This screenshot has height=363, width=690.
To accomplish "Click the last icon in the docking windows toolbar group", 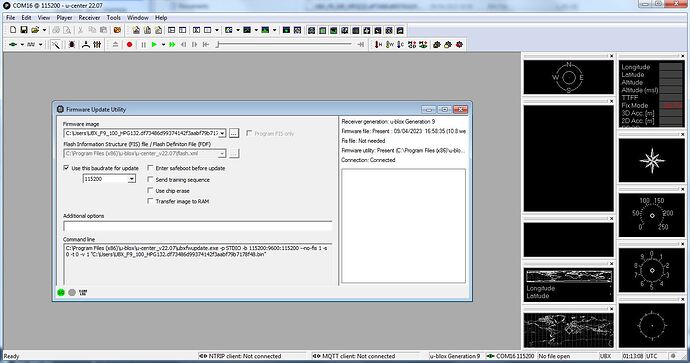I will [x=400, y=30].
